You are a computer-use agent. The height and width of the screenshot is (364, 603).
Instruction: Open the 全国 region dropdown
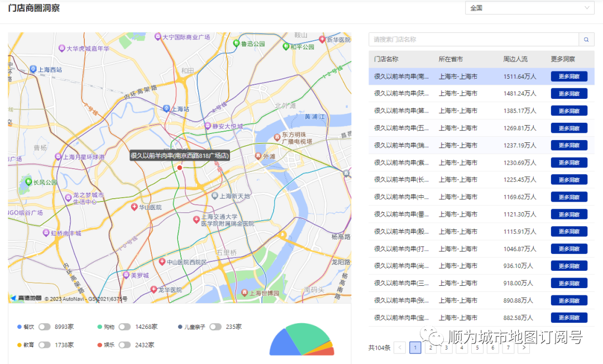click(x=529, y=8)
